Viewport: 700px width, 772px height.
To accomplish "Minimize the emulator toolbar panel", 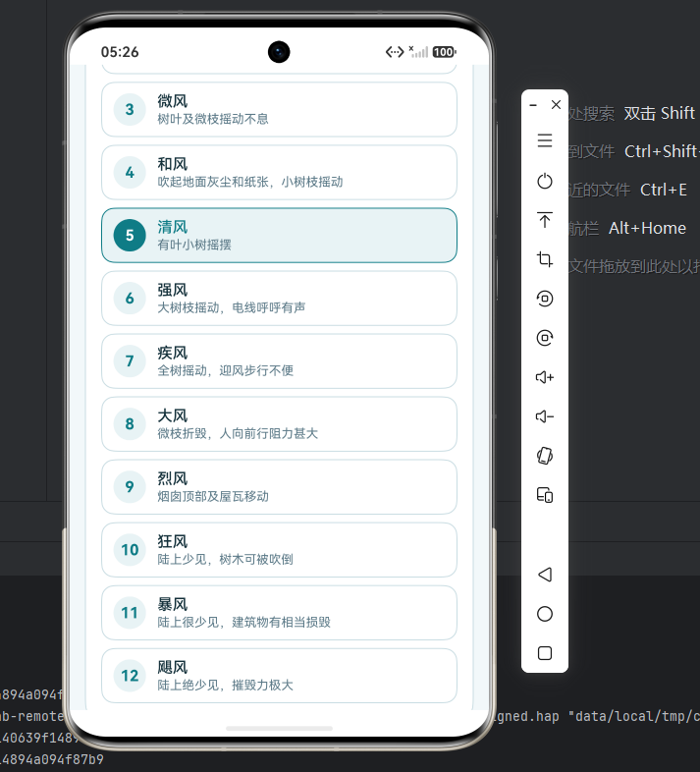I will click(533, 105).
